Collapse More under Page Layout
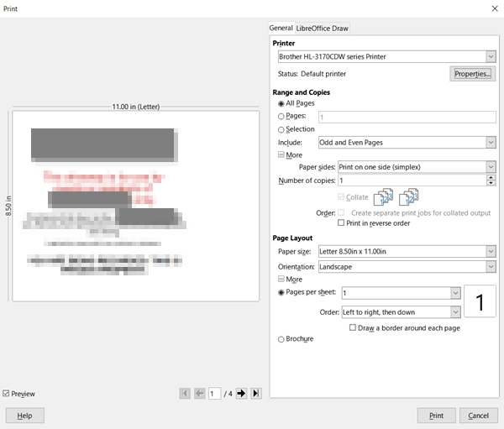Viewport: 504px width, 429px height. (281, 279)
